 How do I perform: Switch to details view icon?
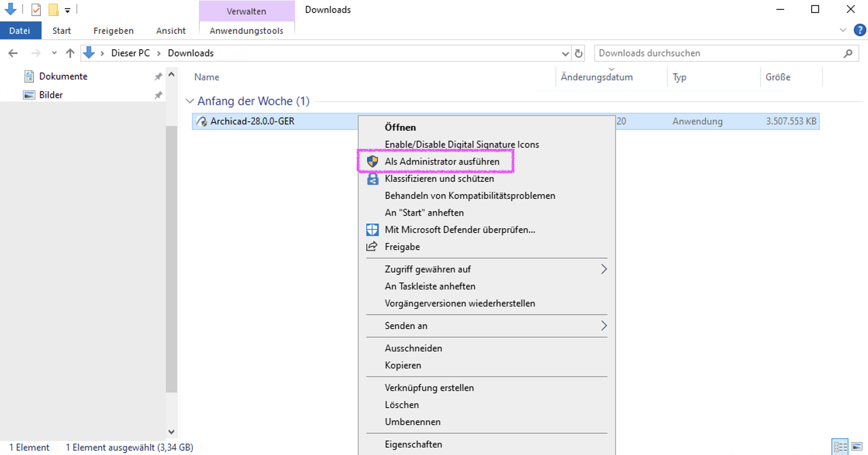tap(840, 447)
